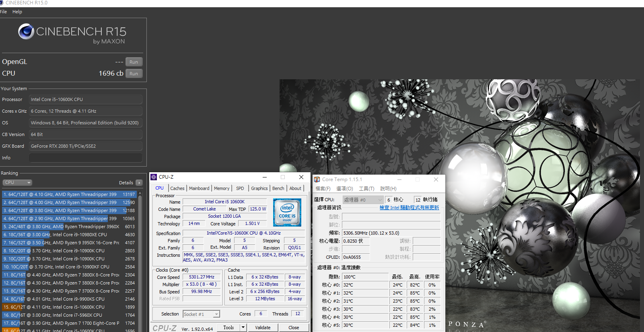The width and height of the screenshot is (644, 332).
Task: Switch to CPU-Z SPD tab
Action: pos(240,188)
